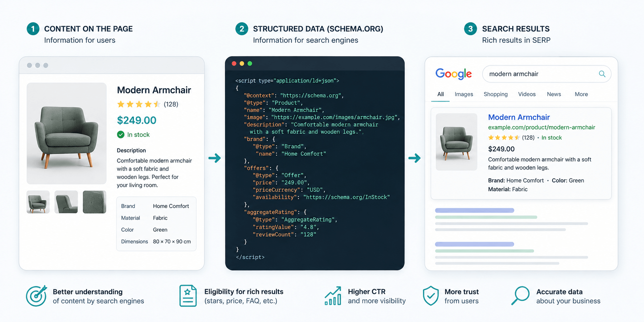This screenshot has height=322, width=644.
Task: Click the Dimensions label in the spec table
Action: (x=135, y=242)
